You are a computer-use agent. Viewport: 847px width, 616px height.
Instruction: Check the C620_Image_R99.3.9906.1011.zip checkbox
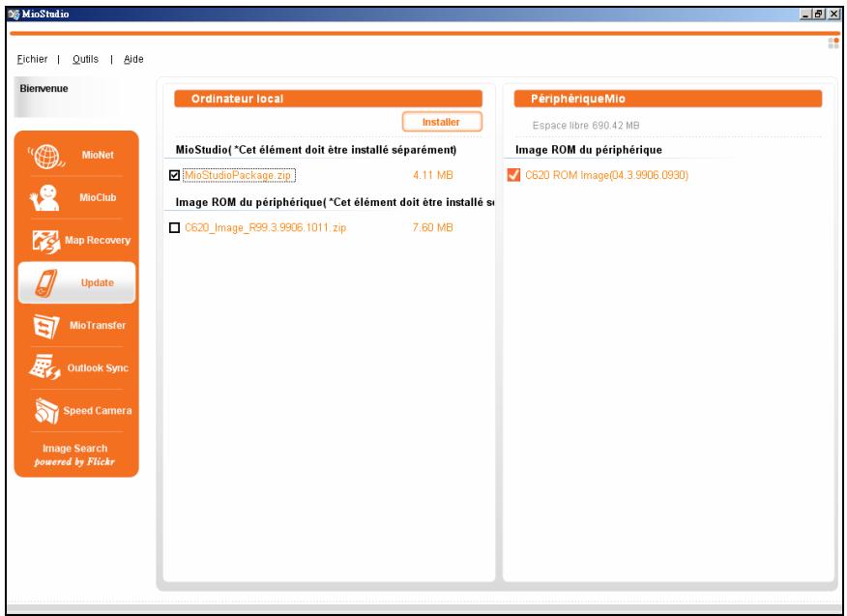[x=174, y=227]
